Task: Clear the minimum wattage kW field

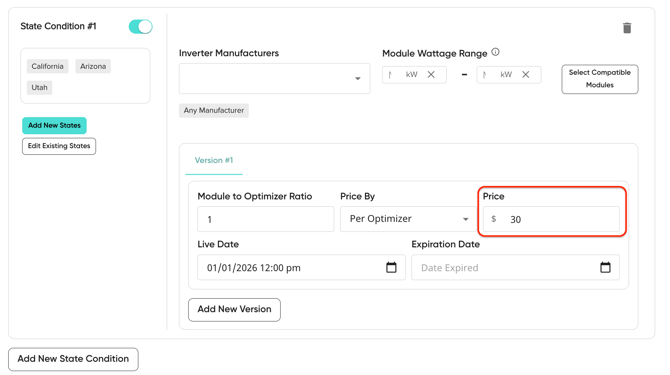Action: tap(431, 74)
